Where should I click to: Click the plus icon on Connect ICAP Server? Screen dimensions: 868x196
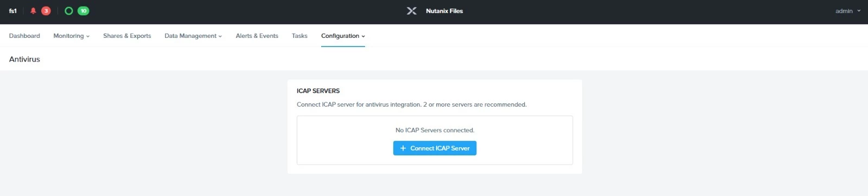click(403, 148)
